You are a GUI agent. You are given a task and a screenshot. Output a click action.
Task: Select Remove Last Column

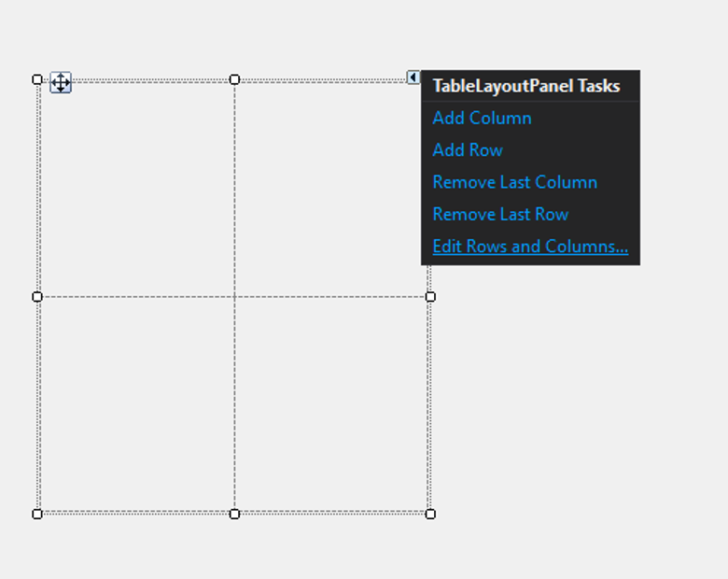pyautogui.click(x=514, y=182)
